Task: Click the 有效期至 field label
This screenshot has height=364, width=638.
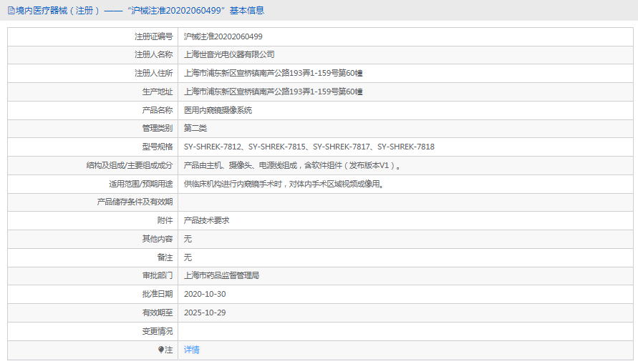Action: tap(157, 313)
